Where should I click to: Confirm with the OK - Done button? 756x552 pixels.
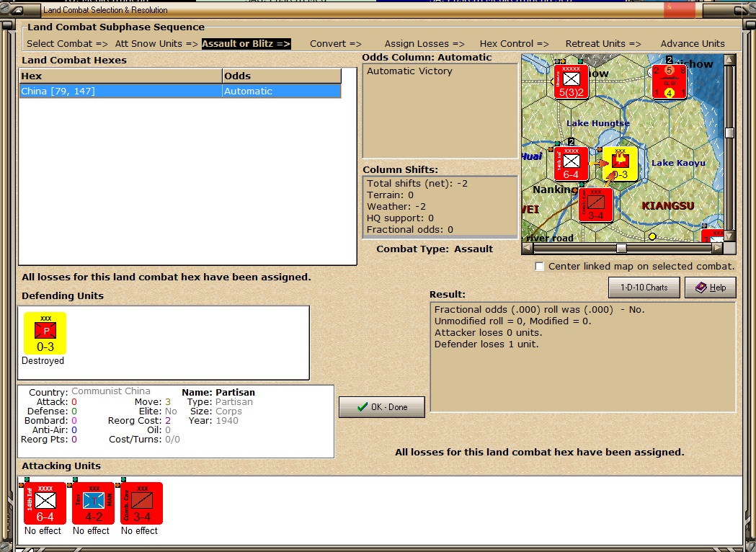point(382,407)
